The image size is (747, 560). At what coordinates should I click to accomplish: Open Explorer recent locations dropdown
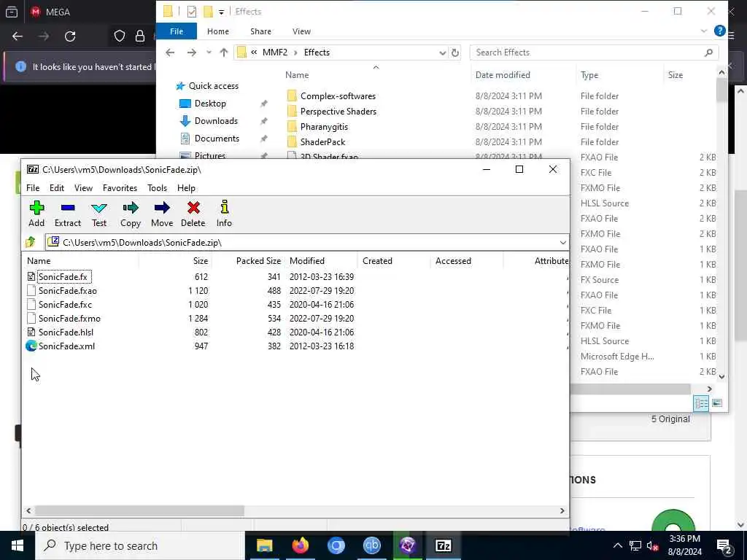[209, 52]
